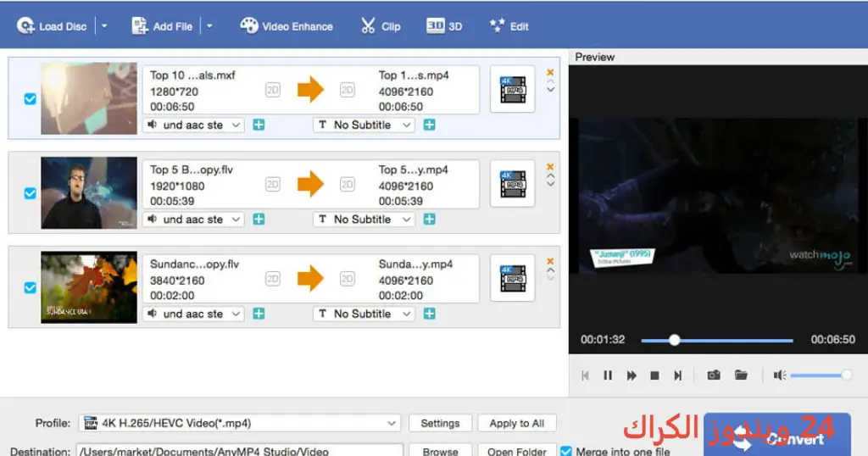Screen dimensions: 868x456
Task: Open the snapshot folder icon
Action: (x=741, y=375)
